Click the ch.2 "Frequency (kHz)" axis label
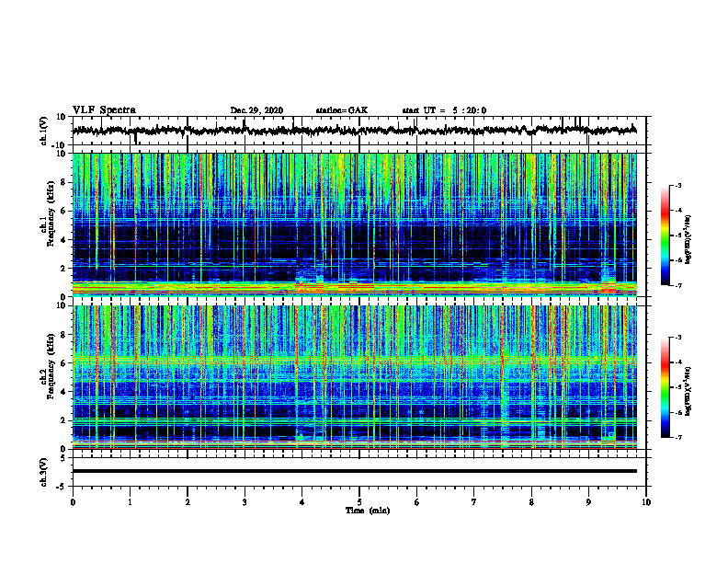This screenshot has width=728, height=563. (x=51, y=366)
